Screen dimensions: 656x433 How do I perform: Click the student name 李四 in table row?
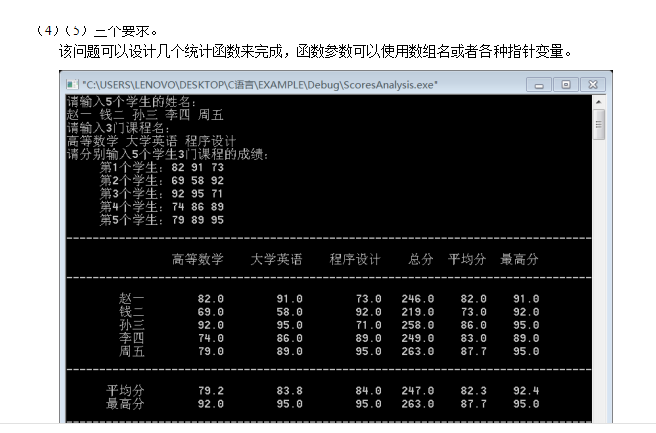(131, 338)
